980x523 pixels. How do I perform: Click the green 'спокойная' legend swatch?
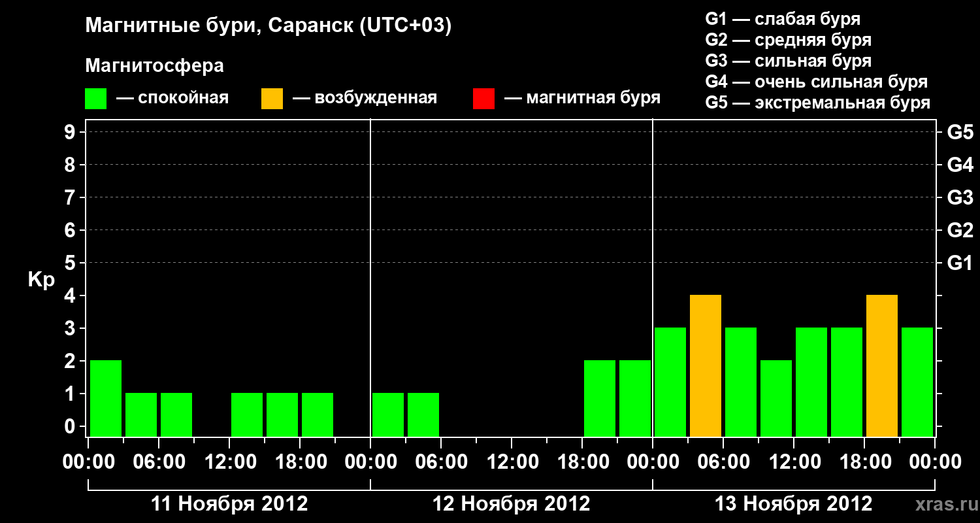click(x=96, y=99)
